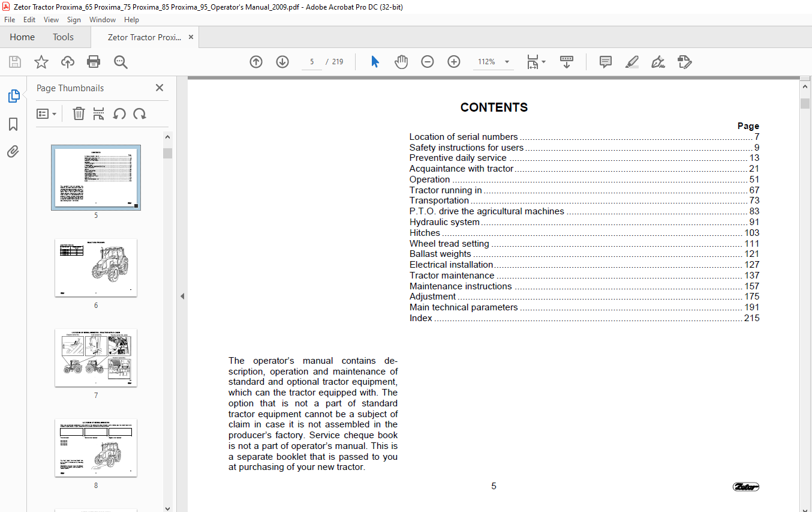
Task: Open the Help menu
Action: click(131, 20)
